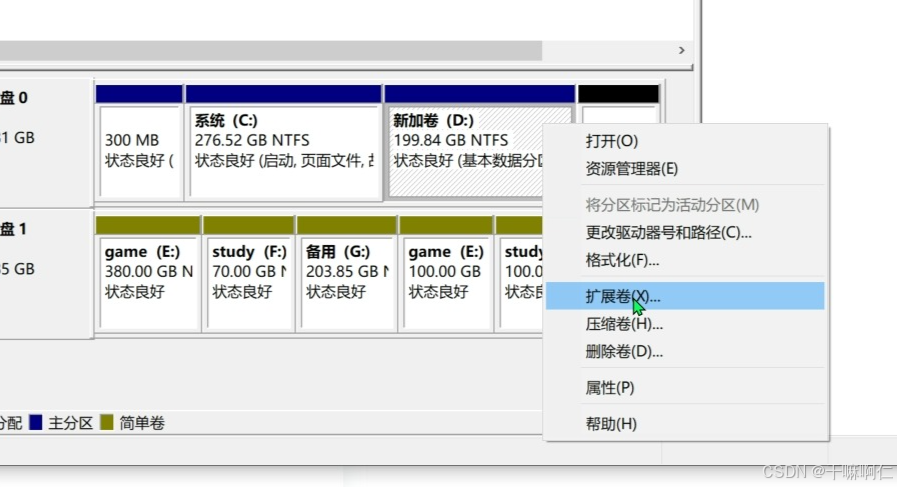Click the 磁盘 1 disk label panel
Viewport: 897px width, 487px height.
[46, 274]
